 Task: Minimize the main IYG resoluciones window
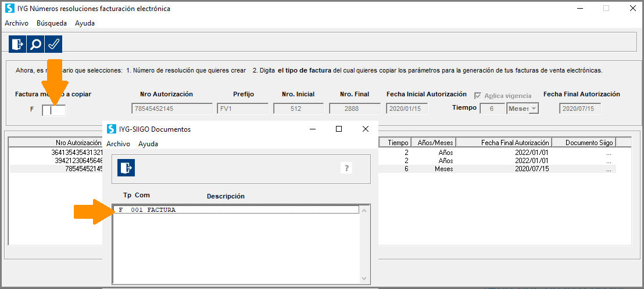580,8
